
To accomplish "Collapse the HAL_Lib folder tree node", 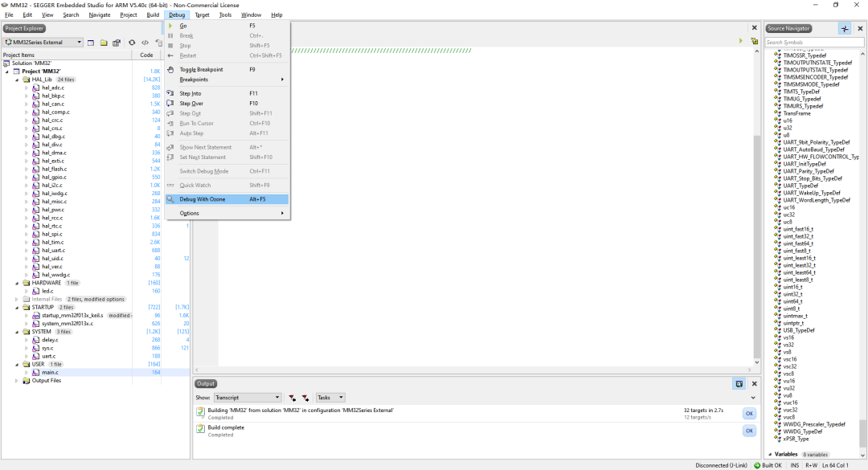I will click(17, 80).
